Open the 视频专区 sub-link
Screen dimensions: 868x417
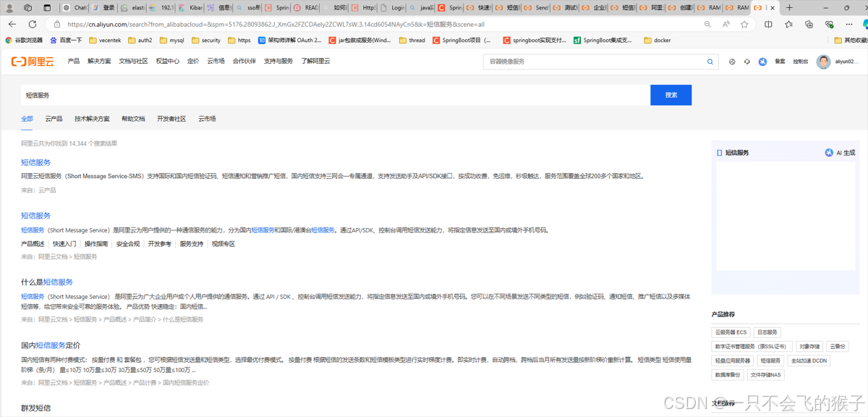click(224, 244)
